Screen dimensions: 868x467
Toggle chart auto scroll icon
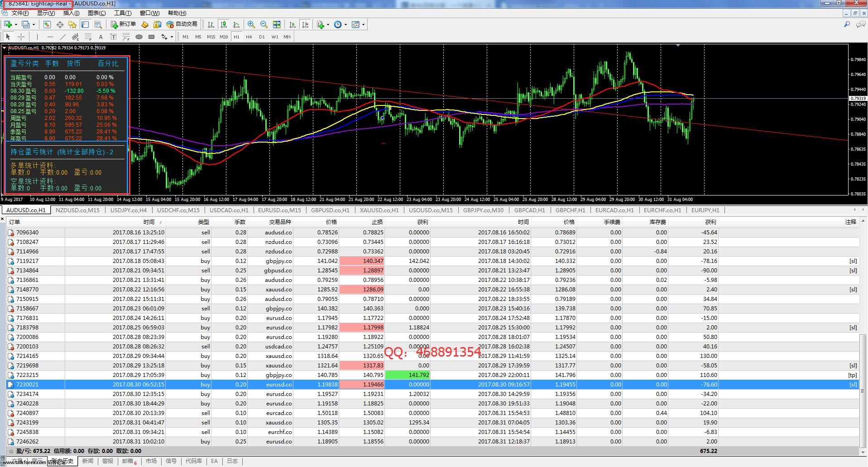click(x=293, y=24)
